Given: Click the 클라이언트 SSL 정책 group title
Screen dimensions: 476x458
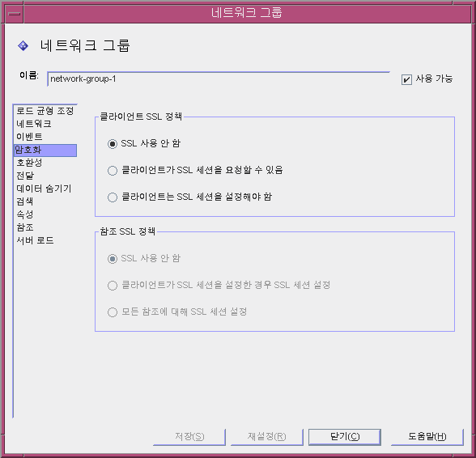Looking at the screenshot, I should (x=141, y=117).
